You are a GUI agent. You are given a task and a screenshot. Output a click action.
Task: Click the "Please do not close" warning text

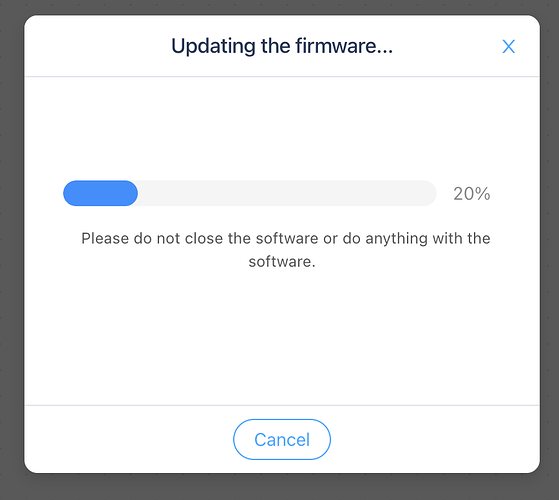(x=286, y=250)
